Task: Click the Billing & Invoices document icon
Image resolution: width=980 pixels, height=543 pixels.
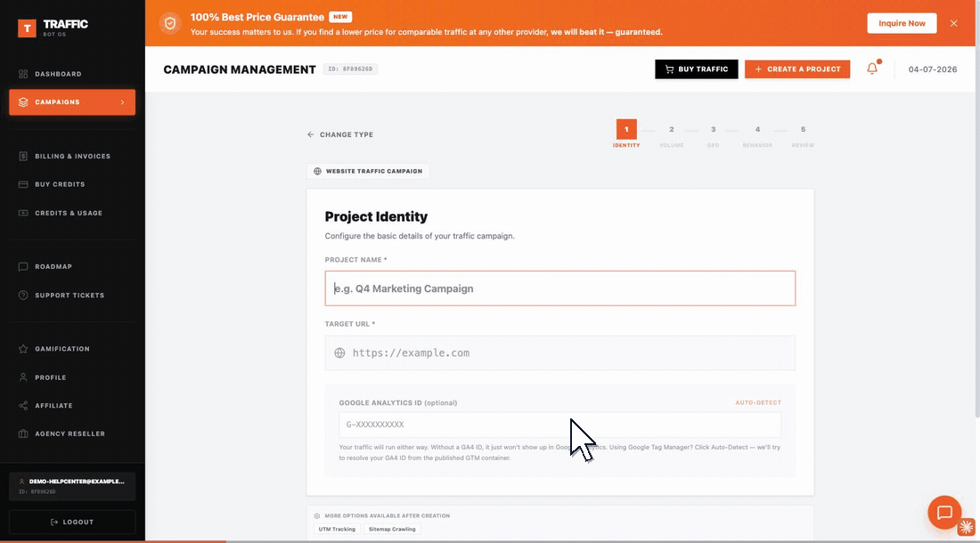Action: (x=23, y=156)
